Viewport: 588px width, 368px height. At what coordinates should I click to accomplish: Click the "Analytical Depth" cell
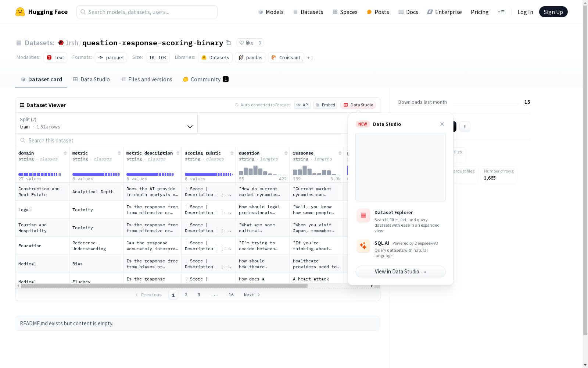point(96,192)
